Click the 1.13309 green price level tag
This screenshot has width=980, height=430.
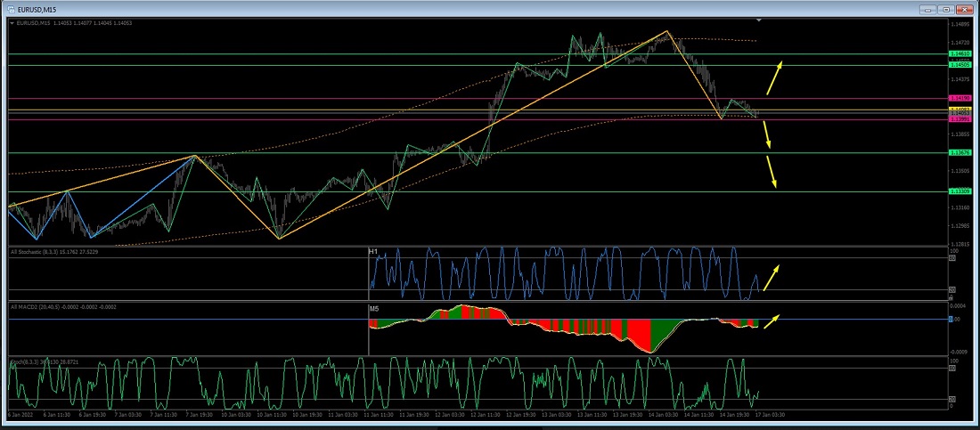tap(960, 191)
